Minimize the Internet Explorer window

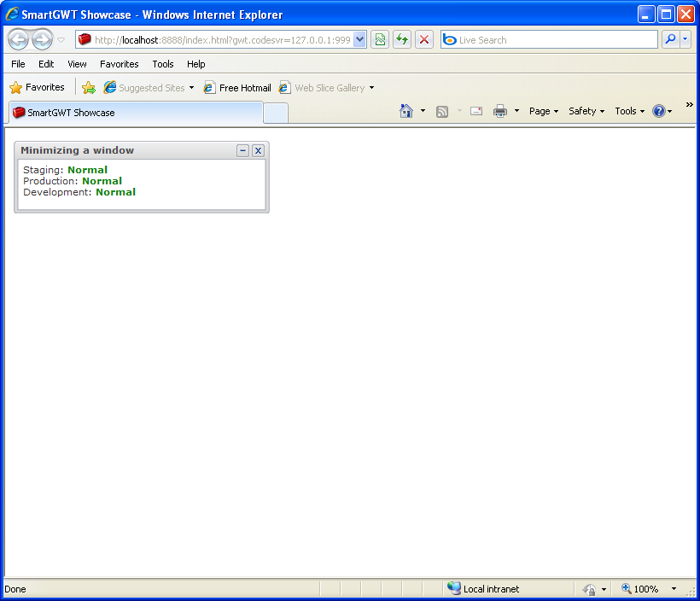645,15
